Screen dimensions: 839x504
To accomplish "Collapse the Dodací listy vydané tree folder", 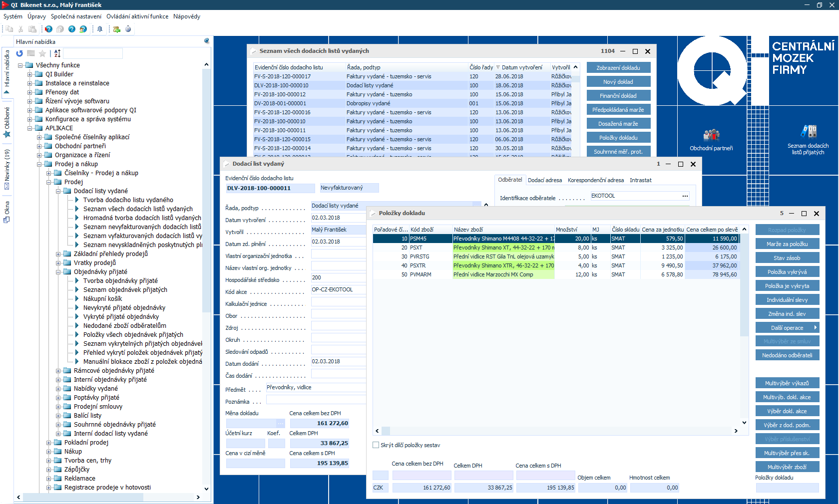I will pyautogui.click(x=58, y=191).
